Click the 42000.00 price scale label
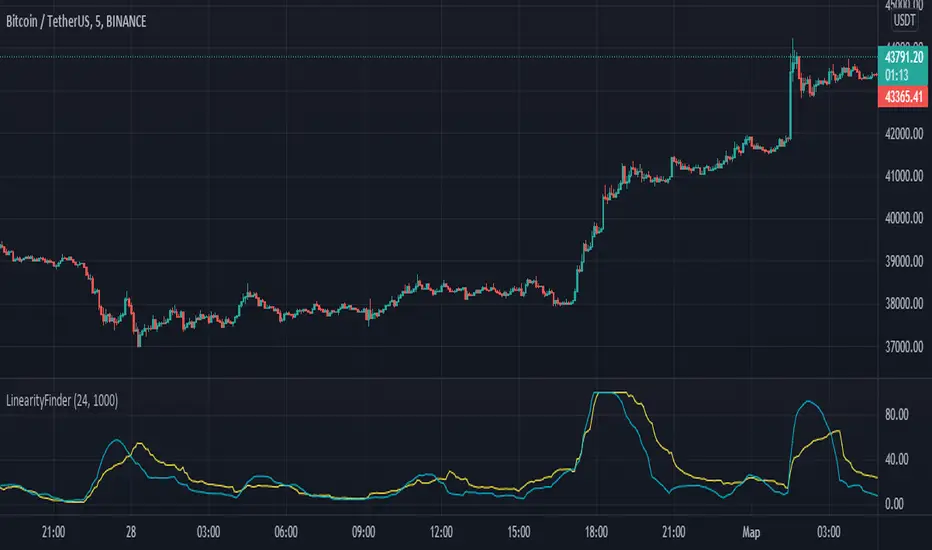The width and height of the screenshot is (932, 550). pyautogui.click(x=904, y=134)
